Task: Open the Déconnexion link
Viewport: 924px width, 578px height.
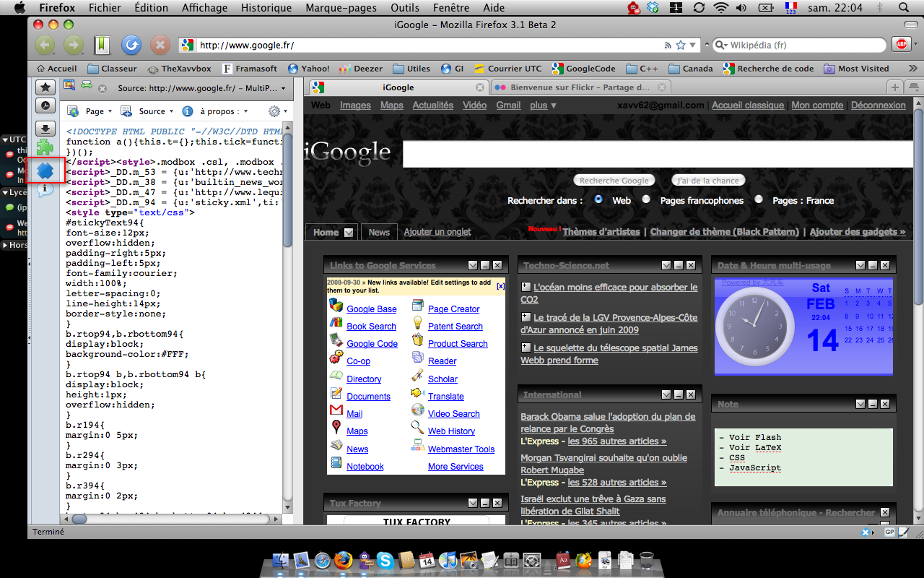Action: coord(878,105)
